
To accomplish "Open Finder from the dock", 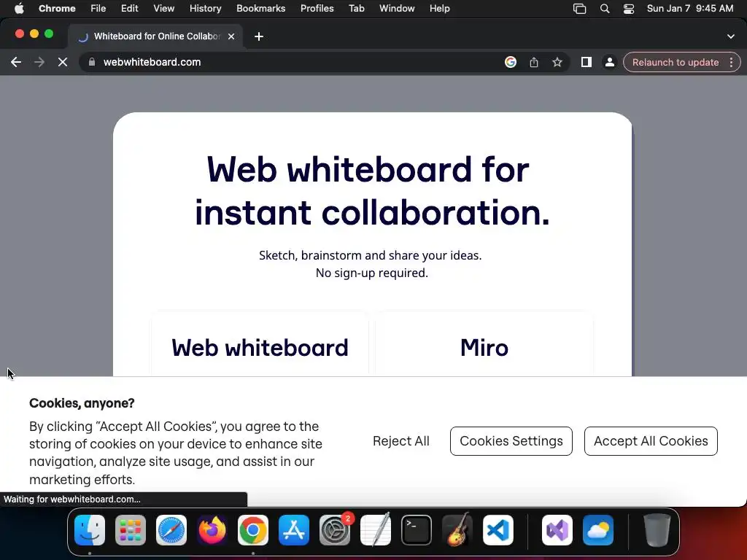I will [90, 530].
